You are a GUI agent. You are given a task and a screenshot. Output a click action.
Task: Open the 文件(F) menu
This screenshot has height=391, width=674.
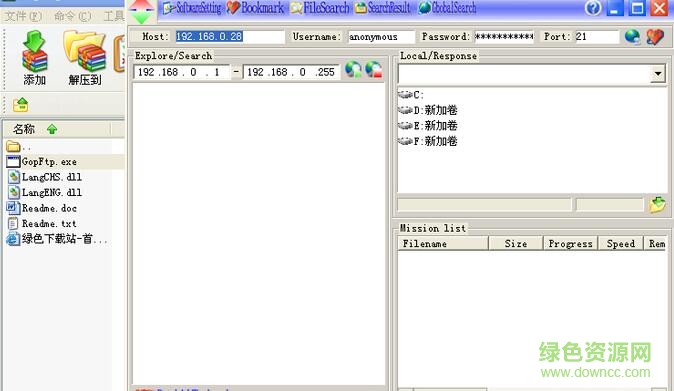(23, 16)
